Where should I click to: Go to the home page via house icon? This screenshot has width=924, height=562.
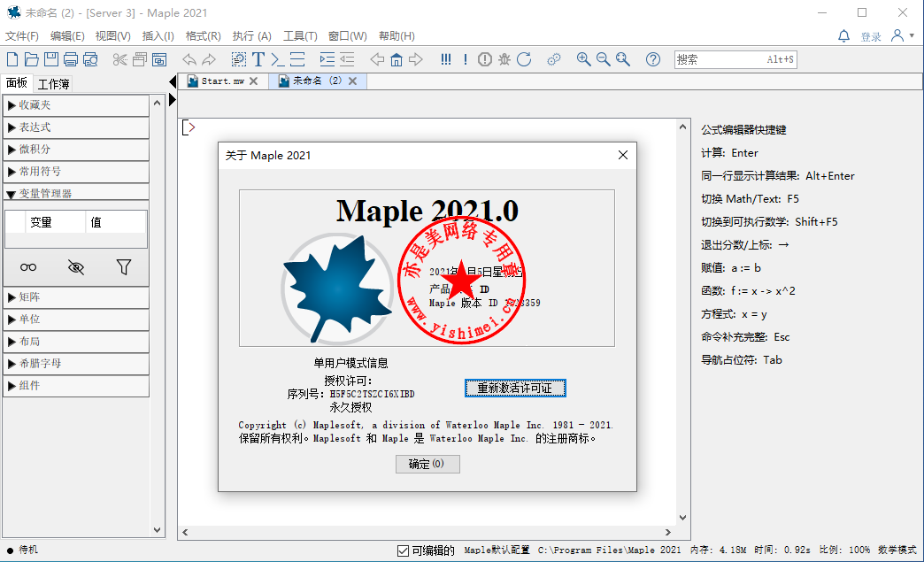click(x=397, y=59)
